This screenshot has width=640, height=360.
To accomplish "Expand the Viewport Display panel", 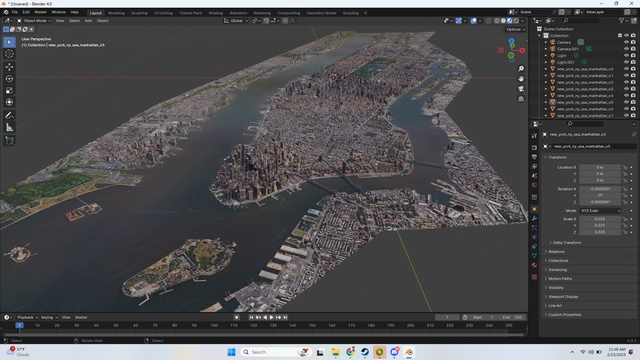I will click(563, 296).
